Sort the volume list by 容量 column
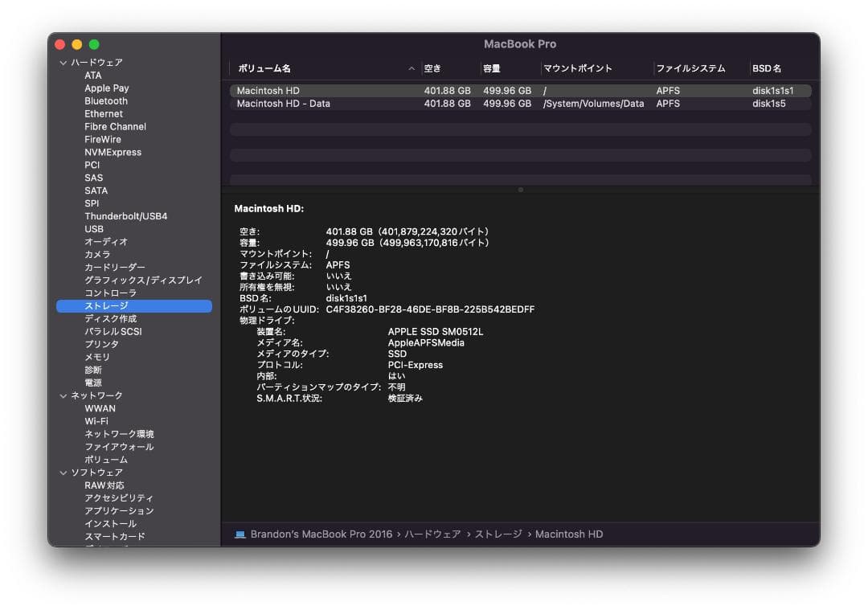 (x=494, y=68)
